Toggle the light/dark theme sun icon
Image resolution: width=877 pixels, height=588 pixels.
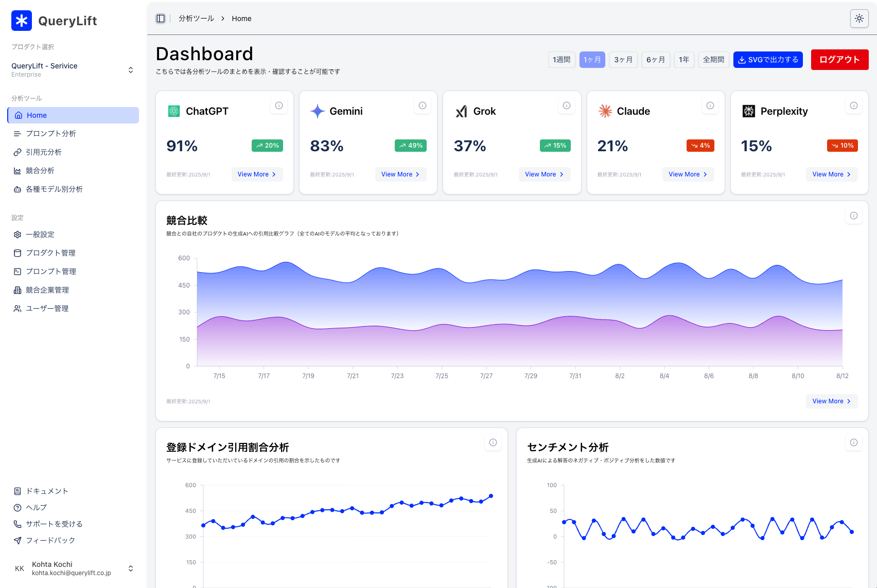point(859,19)
